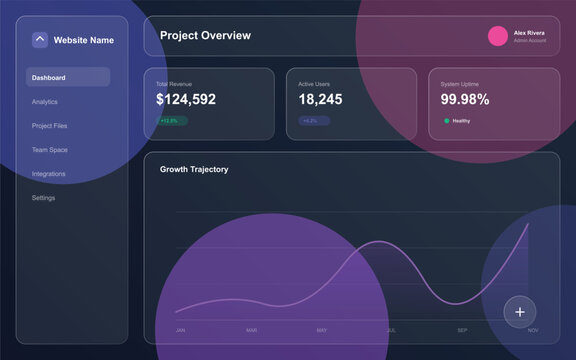The width and height of the screenshot is (576, 360).
Task: Click the Website Name brand text
Action: 84,40
